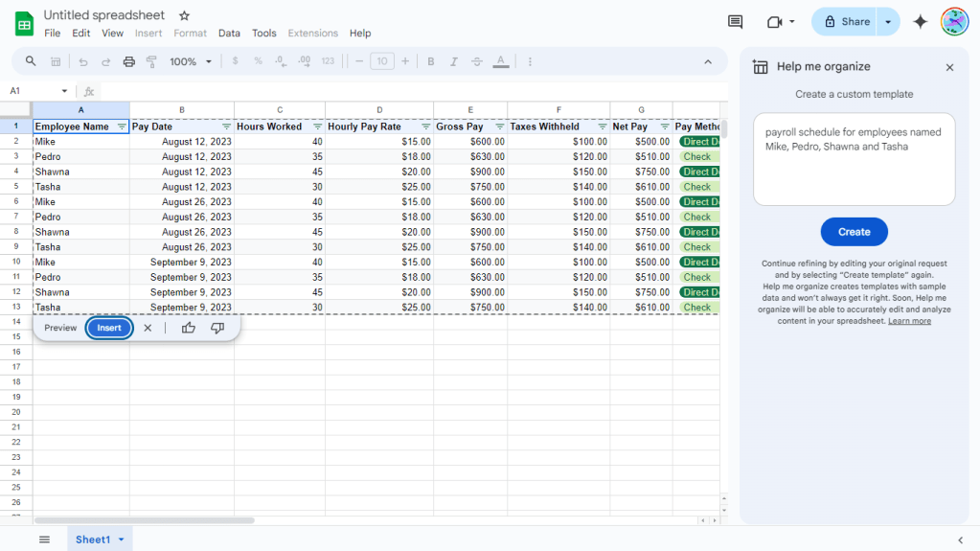Dismiss the template suggestion X
Screen dimensions: 980x551
coord(148,328)
